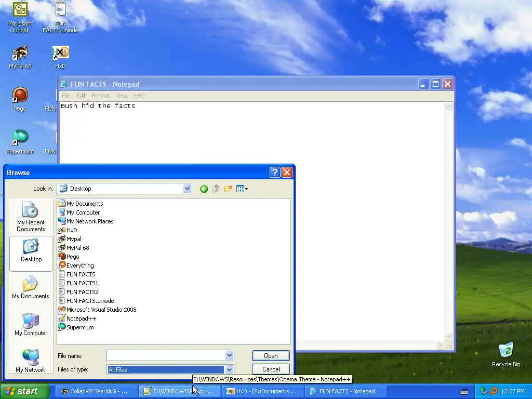Viewport: 532px width, 399px height.
Task: Click the Open button
Action: [271, 355]
